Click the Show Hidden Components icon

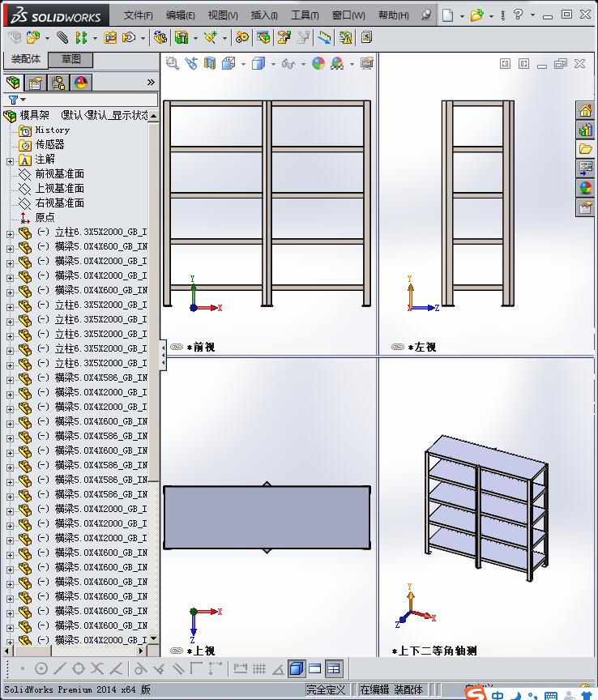click(160, 37)
